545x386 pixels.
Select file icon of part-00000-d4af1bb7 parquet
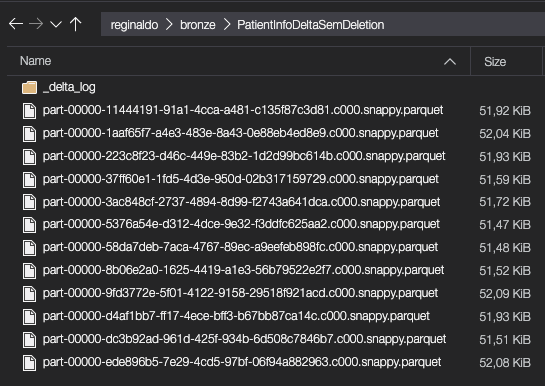coord(29,317)
